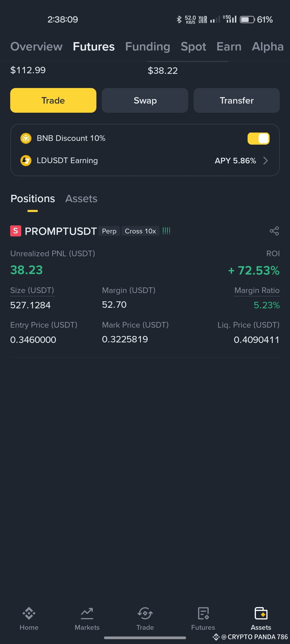The image size is (290, 644).
Task: Tap the Trade swap icon in bottom bar
Action: (145, 613)
